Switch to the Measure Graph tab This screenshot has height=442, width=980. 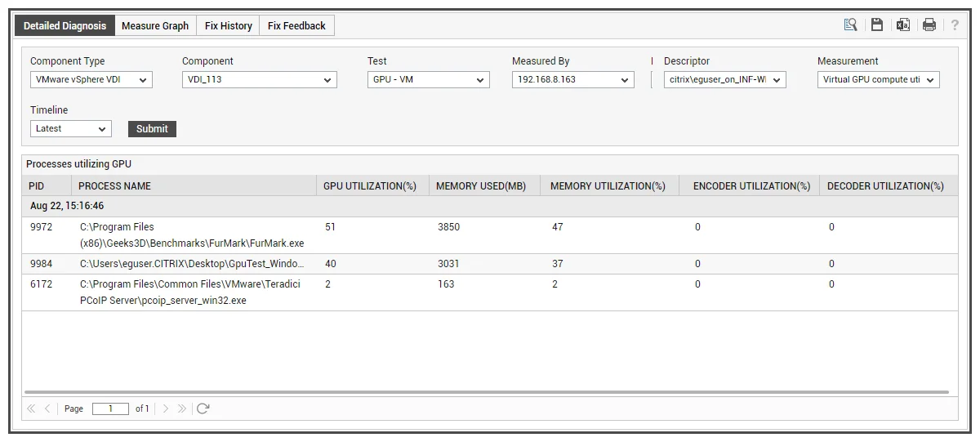[155, 25]
